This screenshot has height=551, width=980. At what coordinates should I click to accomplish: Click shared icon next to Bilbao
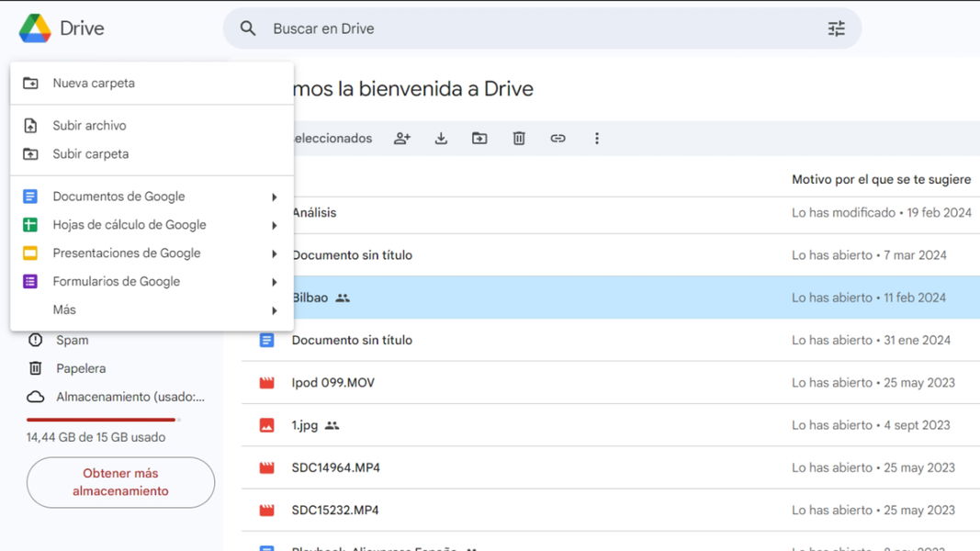[343, 298]
